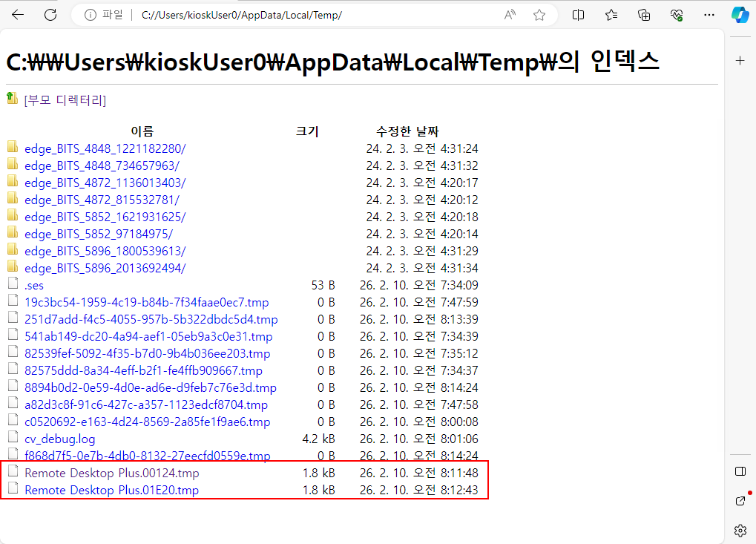Image resolution: width=756 pixels, height=544 pixels.
Task: Open the edge_BITS_4848_1221182280 folder
Action: (x=105, y=148)
